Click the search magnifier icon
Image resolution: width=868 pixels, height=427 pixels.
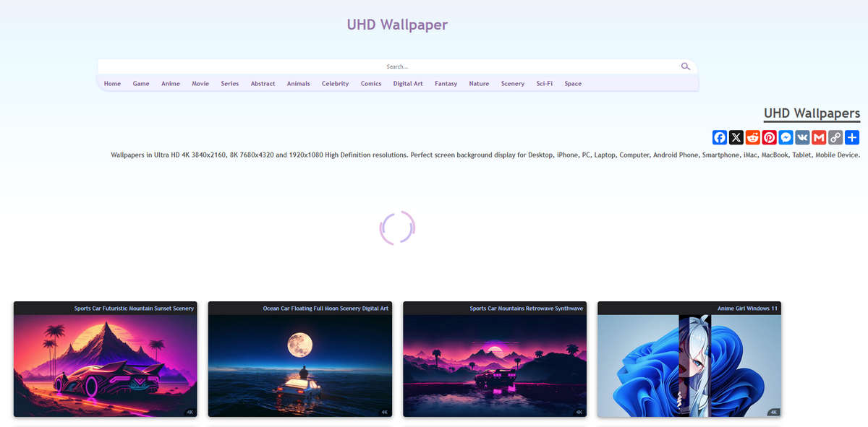point(686,66)
